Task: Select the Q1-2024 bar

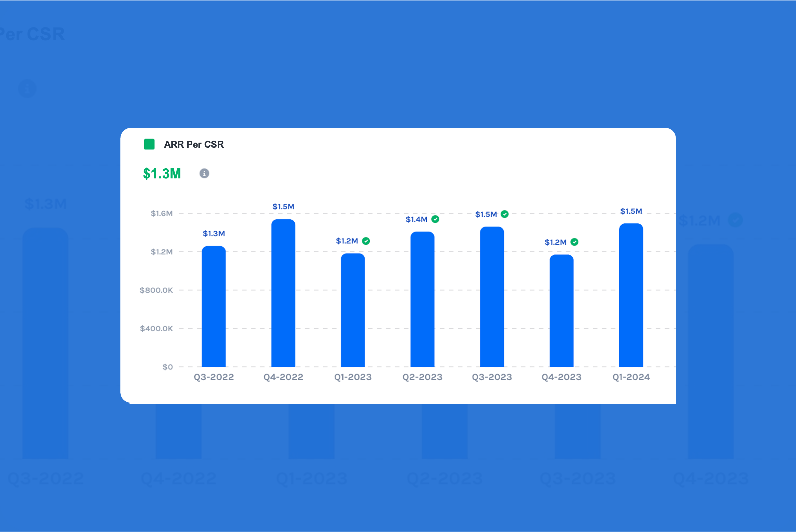Action: point(631,295)
